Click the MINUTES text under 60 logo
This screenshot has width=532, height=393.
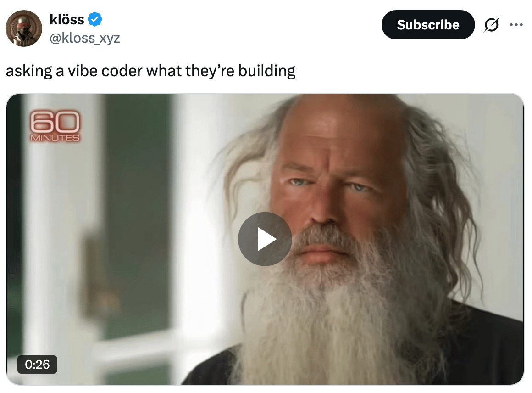(x=55, y=138)
